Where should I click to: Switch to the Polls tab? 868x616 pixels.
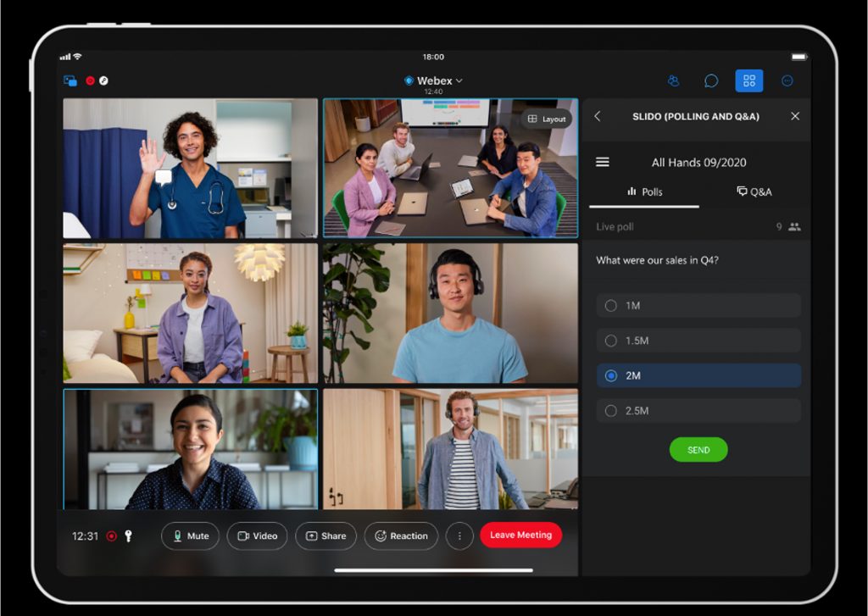(644, 192)
